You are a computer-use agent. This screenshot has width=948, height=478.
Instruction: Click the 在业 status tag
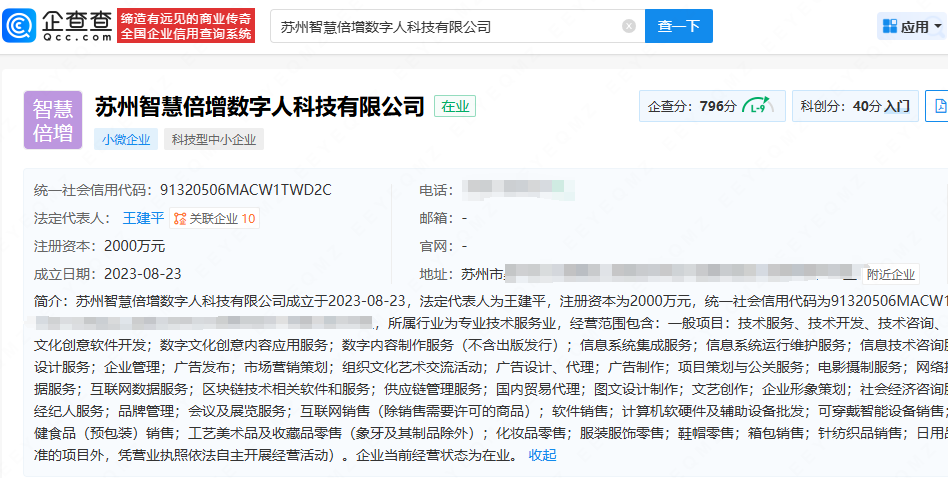pyautogui.click(x=455, y=106)
